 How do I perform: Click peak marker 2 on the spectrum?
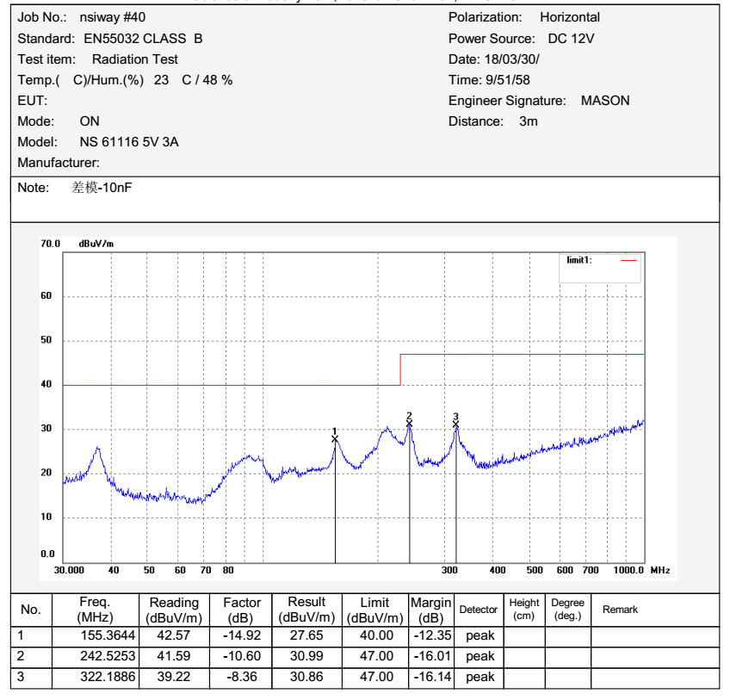pyautogui.click(x=410, y=423)
